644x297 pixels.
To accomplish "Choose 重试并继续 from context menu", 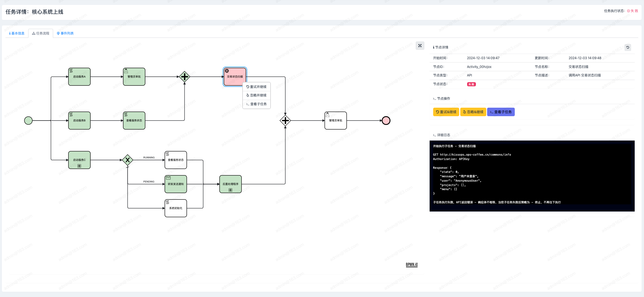I will tap(257, 87).
